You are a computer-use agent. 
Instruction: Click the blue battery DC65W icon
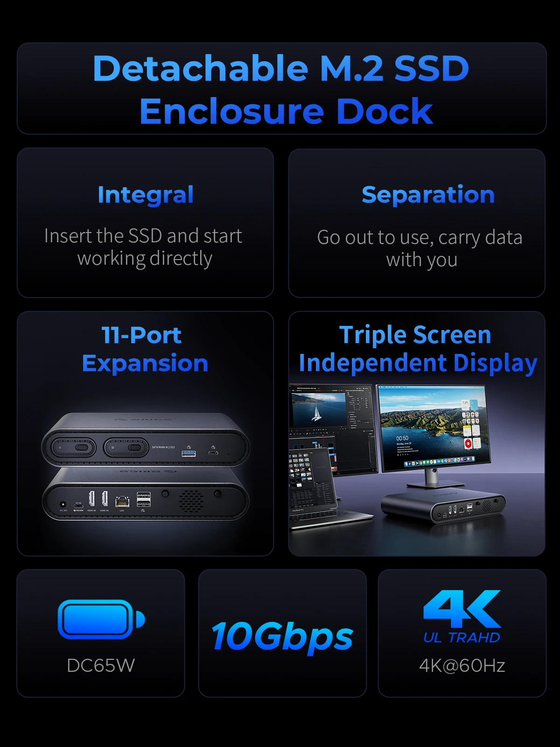[101, 619]
